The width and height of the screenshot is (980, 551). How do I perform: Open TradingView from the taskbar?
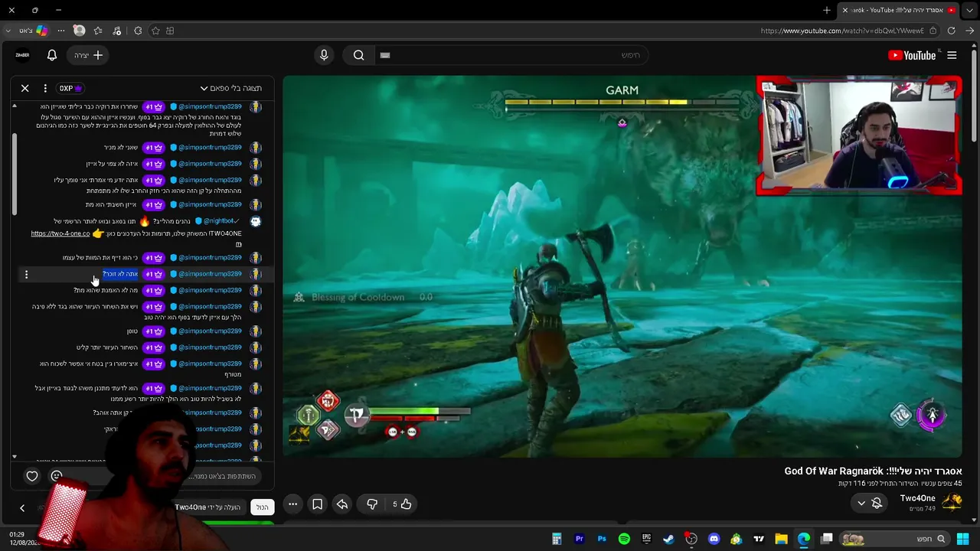[x=759, y=539]
